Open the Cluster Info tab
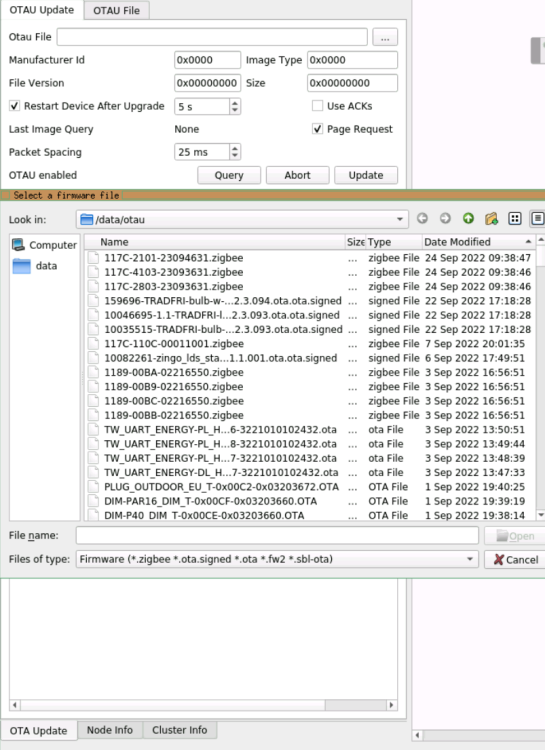 (179, 730)
